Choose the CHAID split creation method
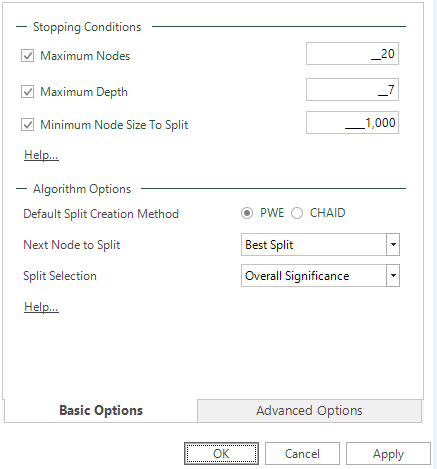Screen dimensions: 437x469 coord(297,213)
